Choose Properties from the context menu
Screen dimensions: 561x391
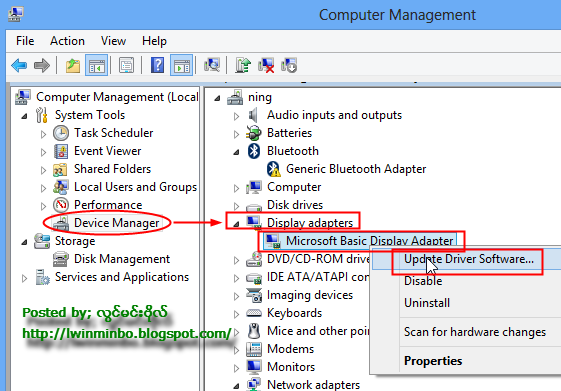pyautogui.click(x=433, y=361)
